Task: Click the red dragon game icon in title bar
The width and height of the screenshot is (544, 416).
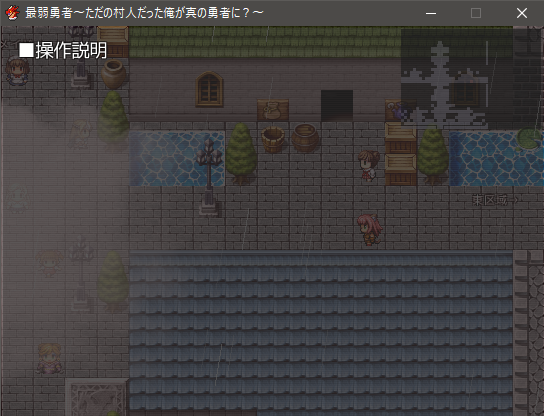Action: (12, 13)
